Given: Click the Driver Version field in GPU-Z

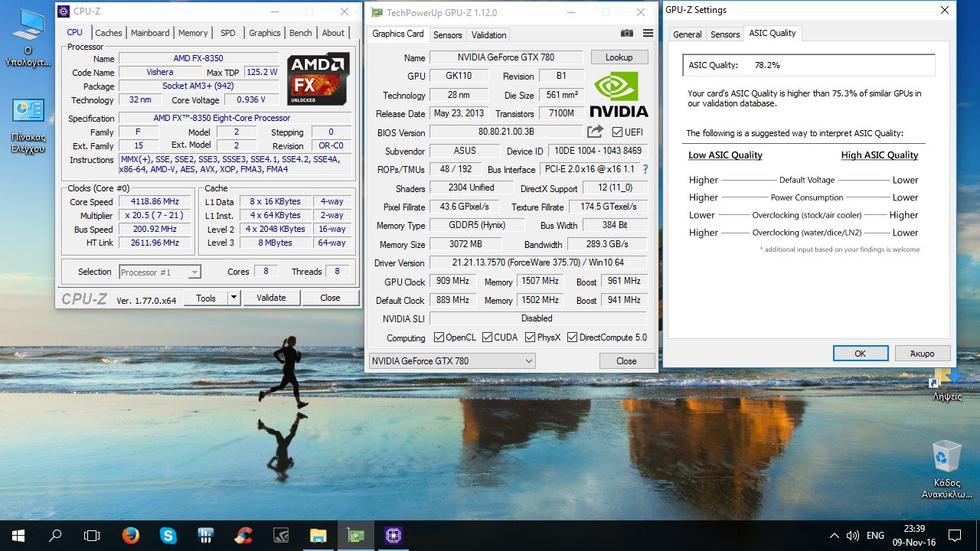Looking at the screenshot, I should click(x=537, y=263).
